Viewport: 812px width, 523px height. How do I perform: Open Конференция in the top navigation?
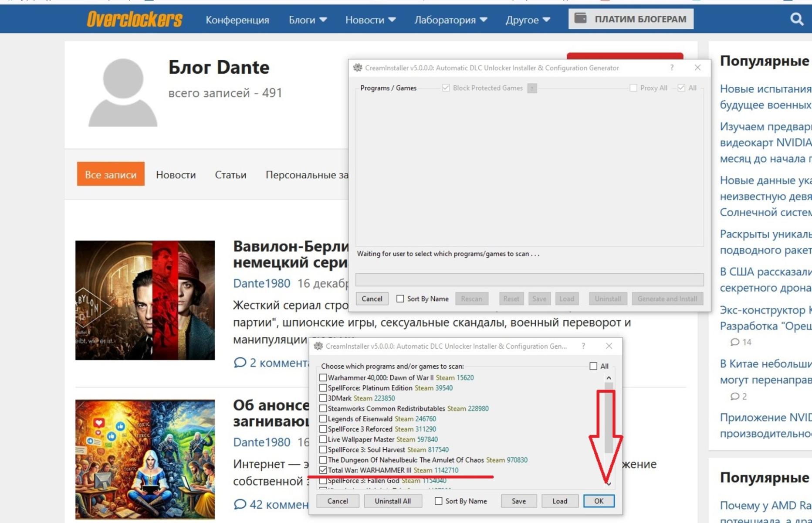tap(237, 20)
